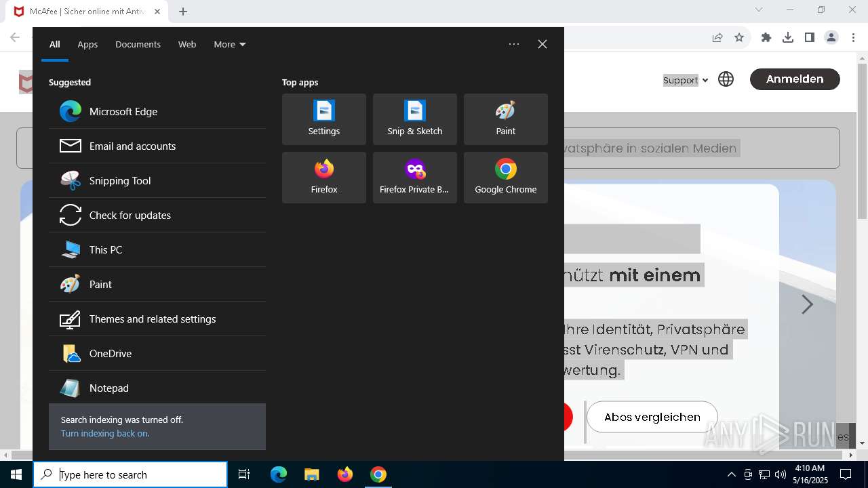Expand Support dropdown on McAfee page
This screenshot has width=868, height=488.
(x=686, y=80)
